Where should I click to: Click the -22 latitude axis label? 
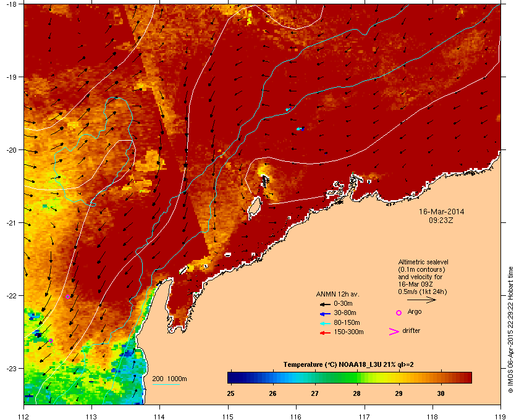11,296
